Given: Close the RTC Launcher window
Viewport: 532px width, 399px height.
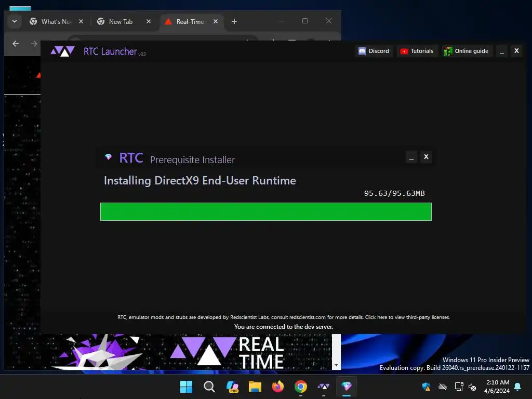Looking at the screenshot, I should pos(516,51).
